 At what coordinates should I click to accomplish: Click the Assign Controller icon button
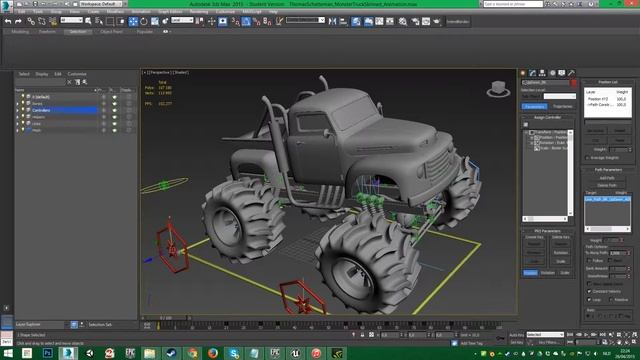pos(526,124)
